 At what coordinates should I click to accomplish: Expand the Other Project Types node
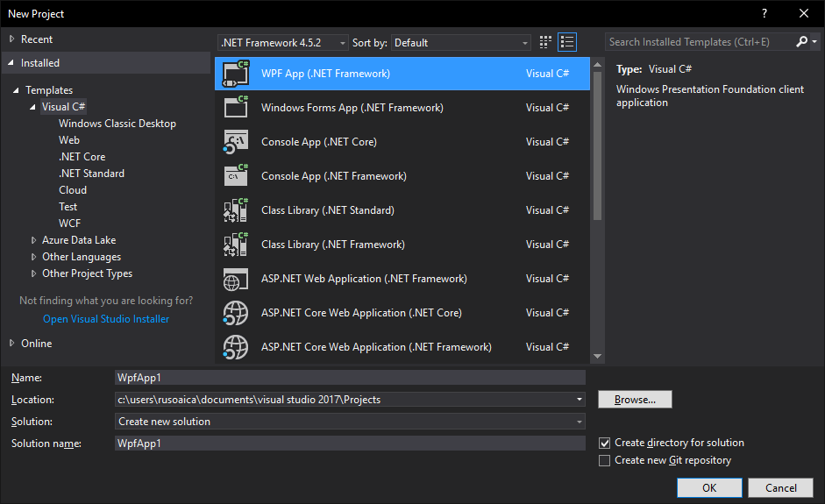[33, 273]
